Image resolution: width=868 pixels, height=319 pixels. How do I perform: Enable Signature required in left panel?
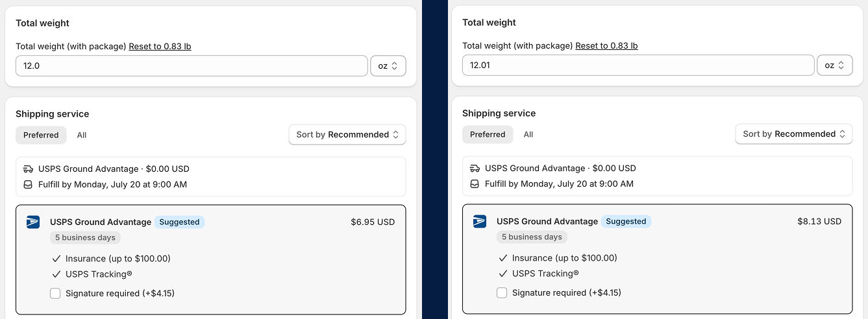(55, 294)
